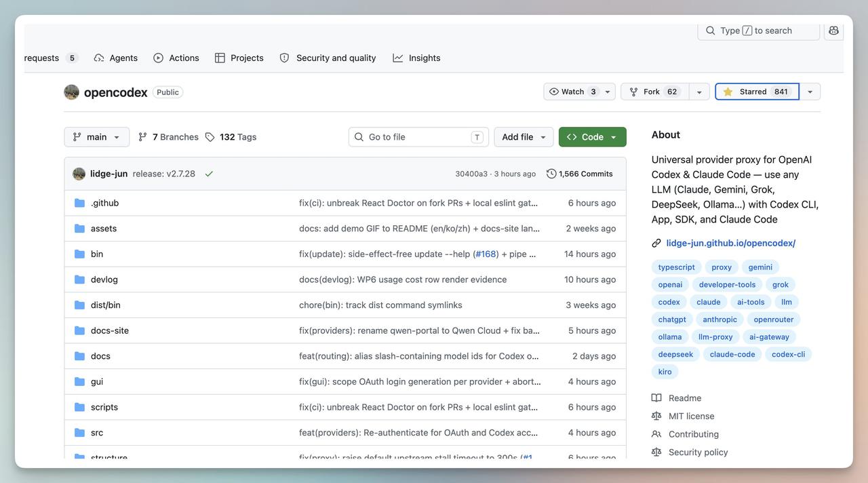This screenshot has height=483, width=868.
Task: Select the typescript topic tag
Action: pyautogui.click(x=677, y=267)
